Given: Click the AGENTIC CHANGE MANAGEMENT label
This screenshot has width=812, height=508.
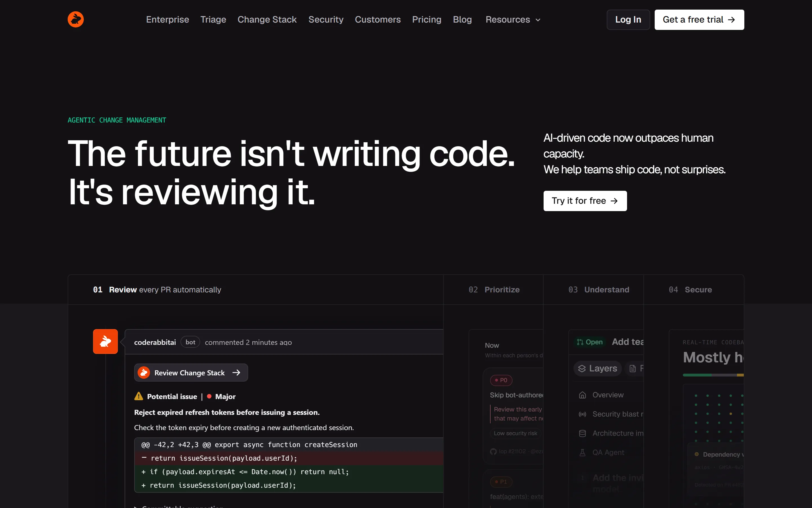Looking at the screenshot, I should click(117, 120).
